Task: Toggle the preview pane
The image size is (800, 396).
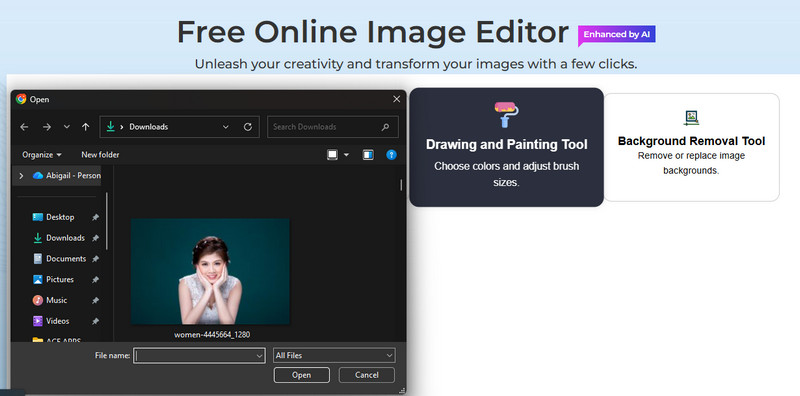Action: [368, 155]
